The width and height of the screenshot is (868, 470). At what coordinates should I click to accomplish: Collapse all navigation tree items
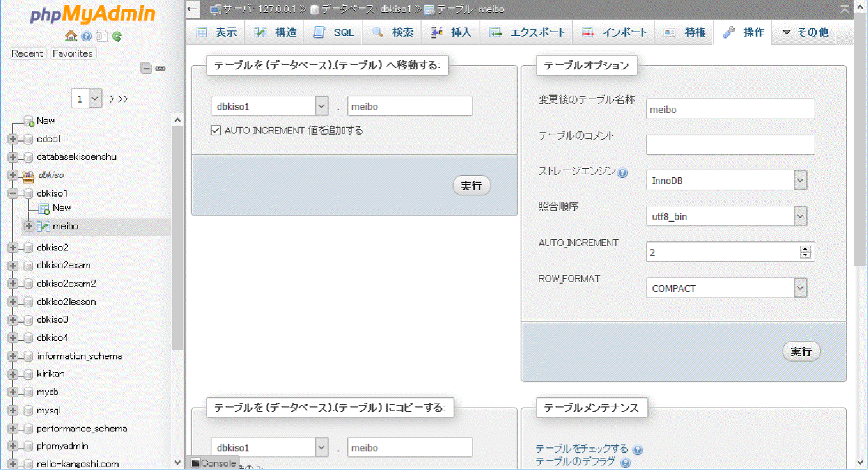coord(146,68)
